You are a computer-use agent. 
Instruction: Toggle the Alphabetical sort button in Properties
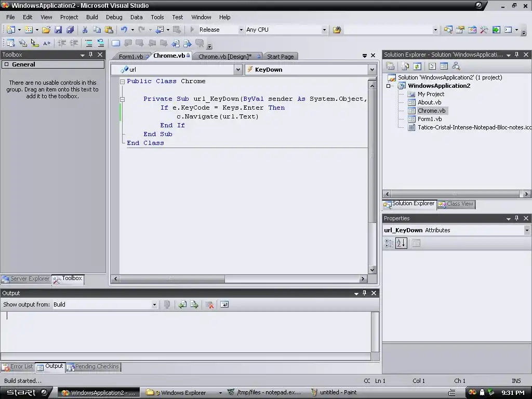401,243
